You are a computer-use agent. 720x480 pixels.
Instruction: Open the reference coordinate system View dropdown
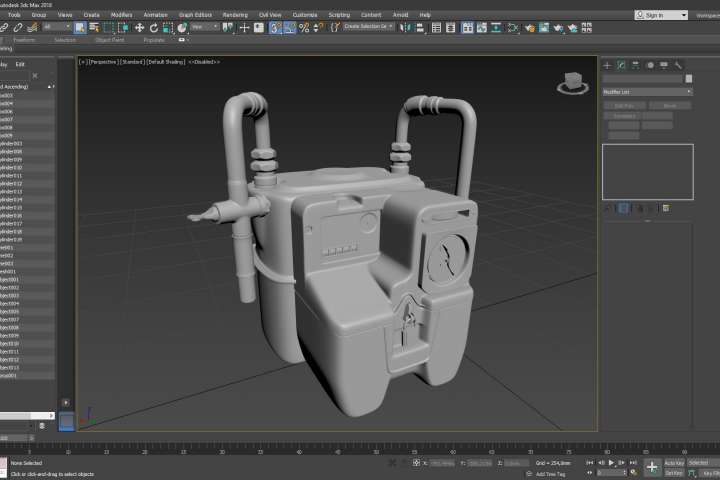click(x=205, y=27)
